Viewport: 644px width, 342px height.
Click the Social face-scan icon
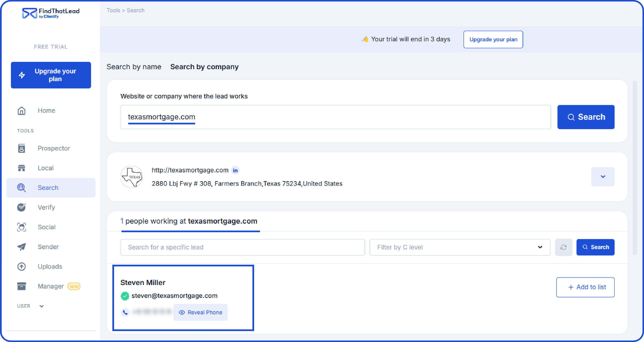[21, 227]
